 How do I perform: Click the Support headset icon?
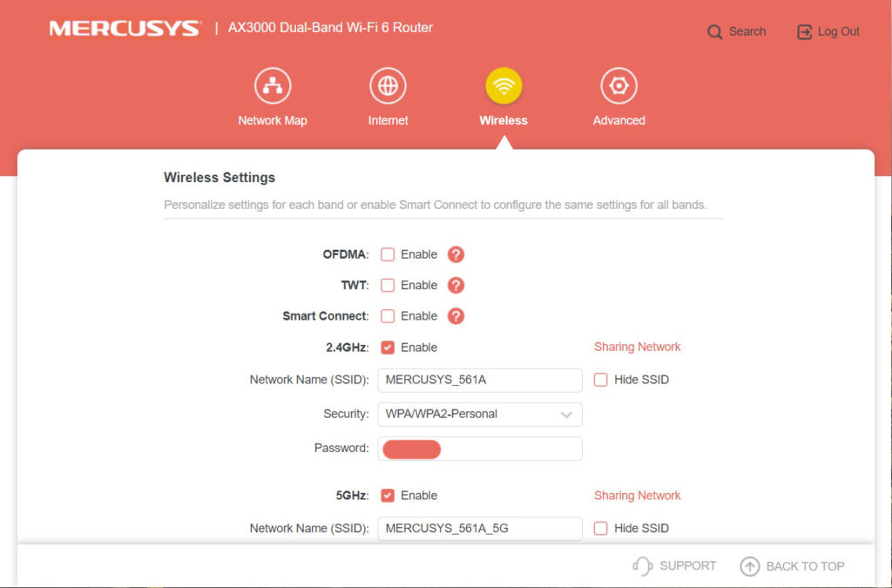pyautogui.click(x=642, y=566)
